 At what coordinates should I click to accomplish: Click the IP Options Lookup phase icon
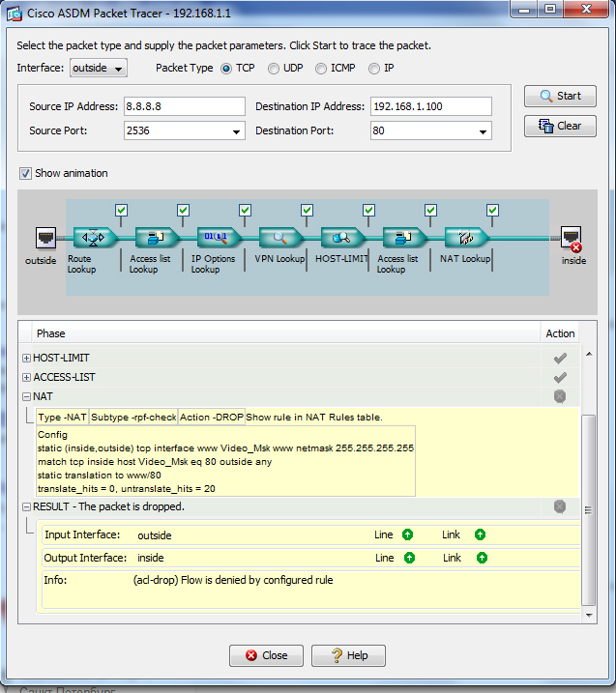(x=219, y=238)
